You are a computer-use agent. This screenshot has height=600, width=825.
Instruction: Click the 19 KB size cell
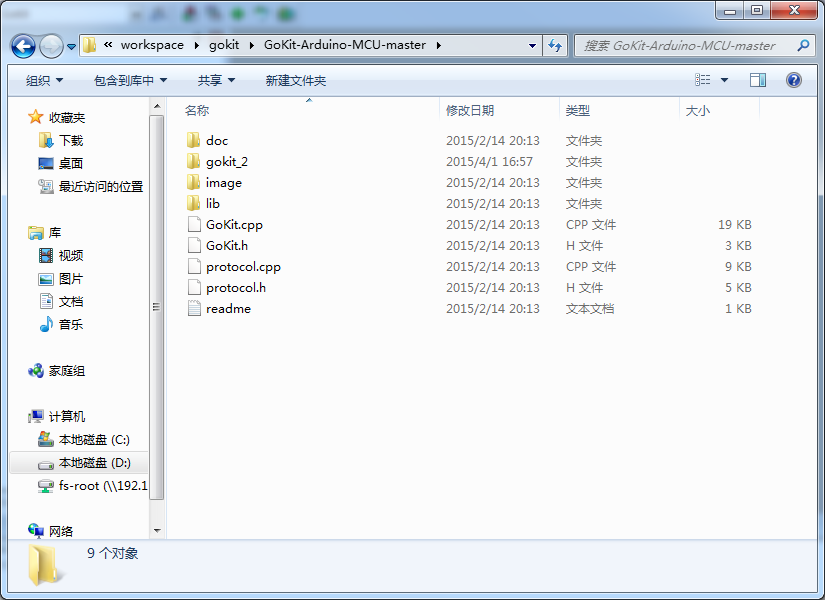click(x=735, y=225)
